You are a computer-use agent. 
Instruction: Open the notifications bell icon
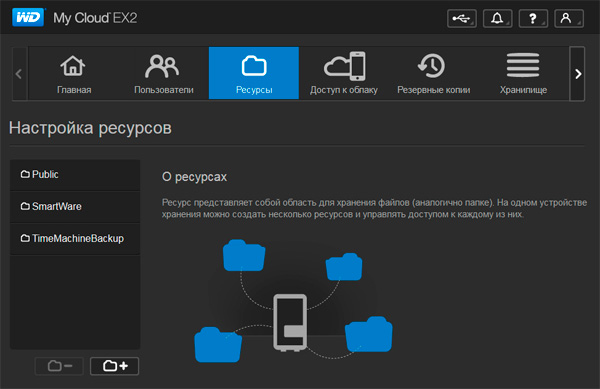pos(497,18)
